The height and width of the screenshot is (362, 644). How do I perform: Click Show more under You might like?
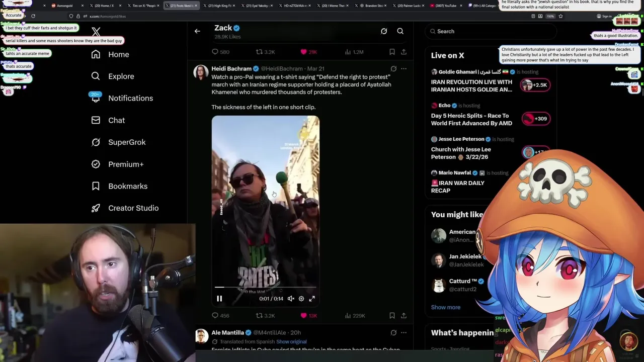tap(445, 307)
